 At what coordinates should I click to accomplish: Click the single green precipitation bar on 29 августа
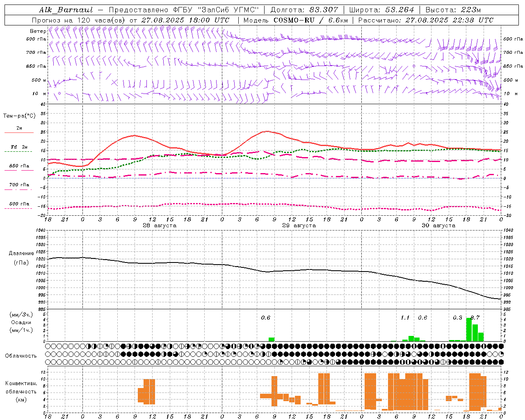(x=272, y=339)
